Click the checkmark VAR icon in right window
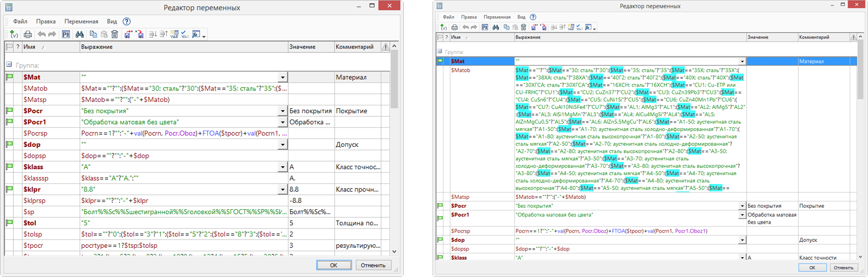The width and height of the screenshot is (868, 277). coord(579,27)
